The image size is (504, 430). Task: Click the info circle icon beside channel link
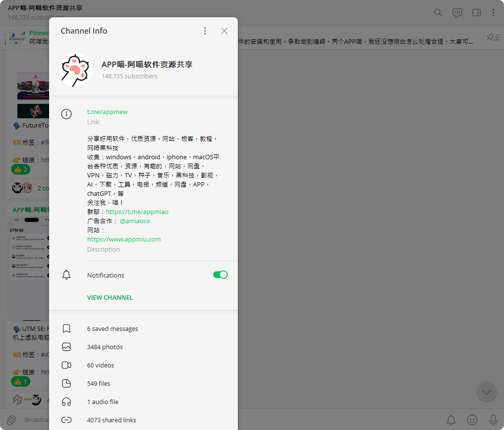coord(67,114)
